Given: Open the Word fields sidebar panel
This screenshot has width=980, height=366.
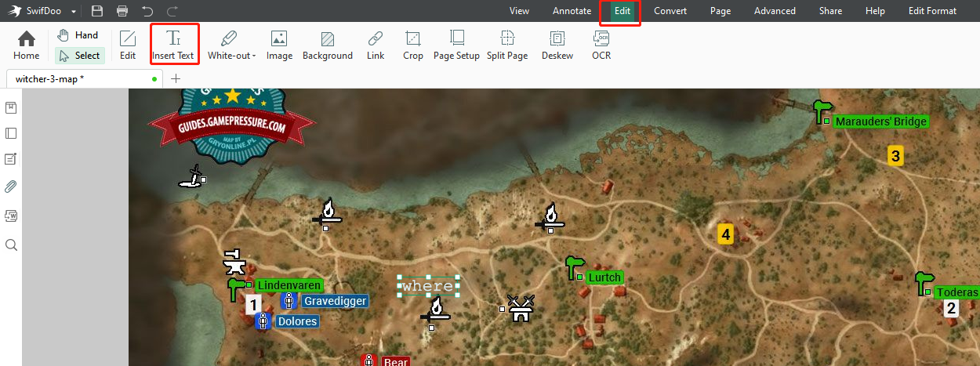Looking at the screenshot, I should tap(11, 215).
